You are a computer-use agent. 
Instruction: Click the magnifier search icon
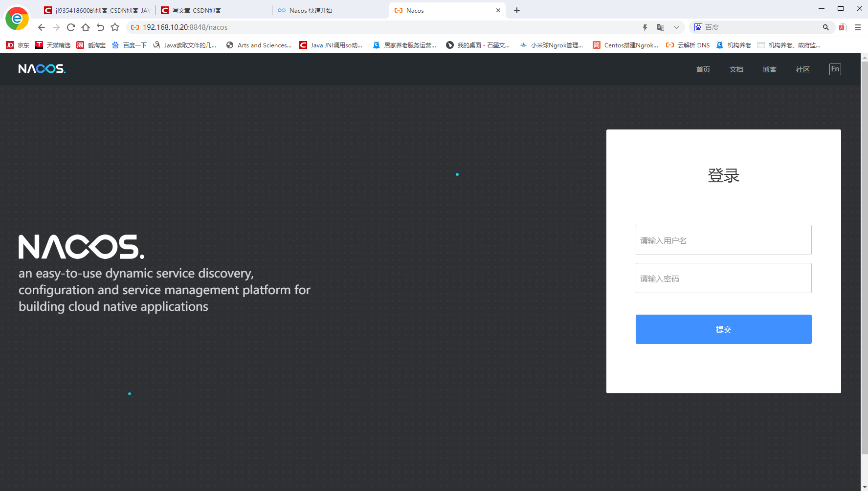[826, 27]
